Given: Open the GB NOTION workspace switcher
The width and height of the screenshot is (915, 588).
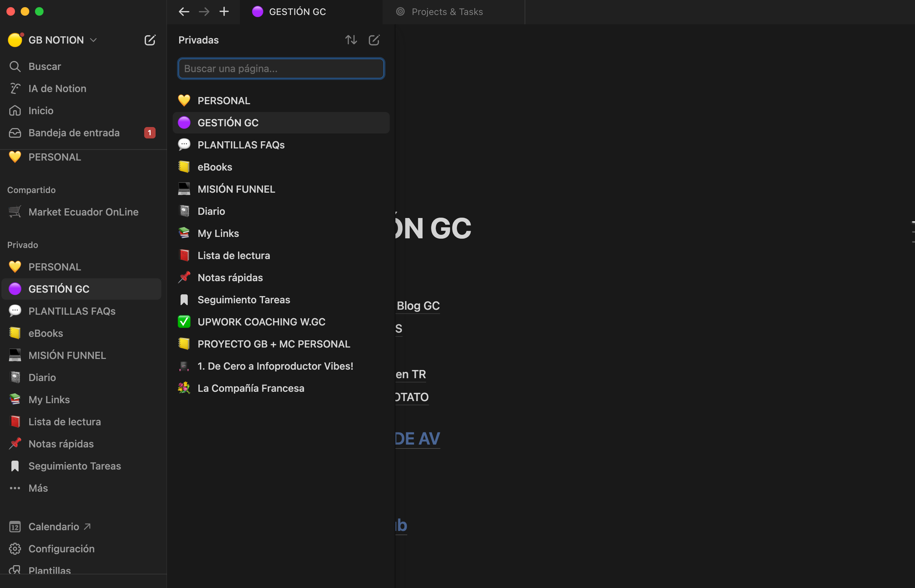Looking at the screenshot, I should tap(53, 40).
